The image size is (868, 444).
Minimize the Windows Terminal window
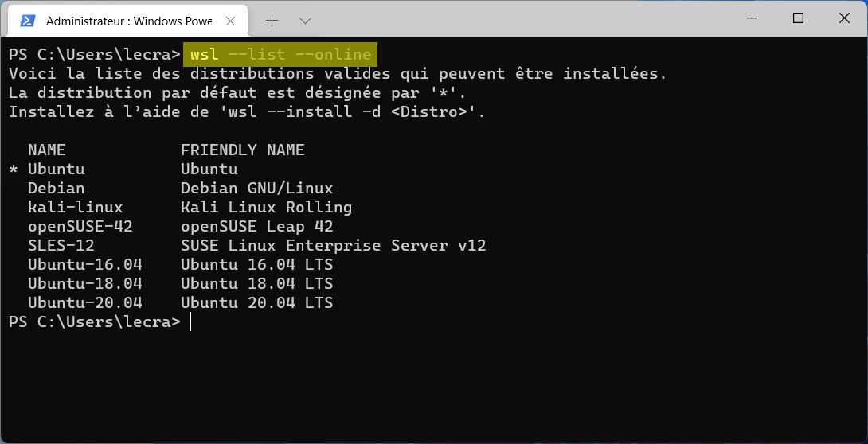tap(752, 18)
